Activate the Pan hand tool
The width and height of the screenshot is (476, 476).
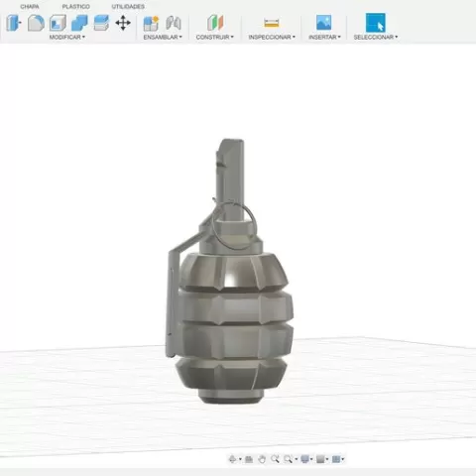[262, 459]
